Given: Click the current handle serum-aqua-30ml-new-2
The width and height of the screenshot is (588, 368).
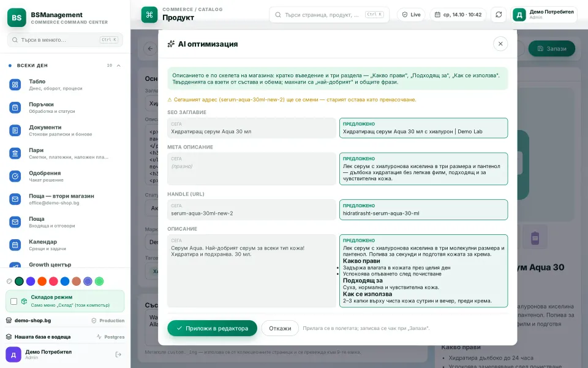Looking at the screenshot, I should pos(252,210).
